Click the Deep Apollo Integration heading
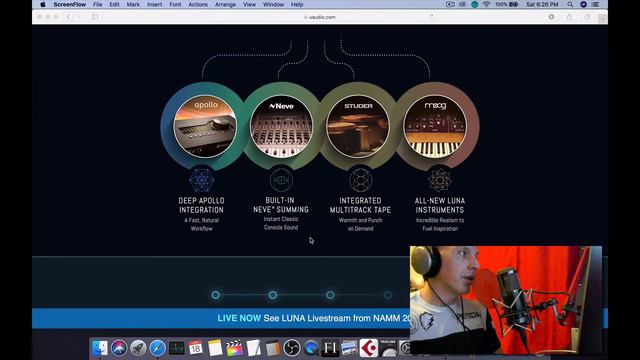Image resolution: width=640 pixels, height=360 pixels. tap(201, 205)
